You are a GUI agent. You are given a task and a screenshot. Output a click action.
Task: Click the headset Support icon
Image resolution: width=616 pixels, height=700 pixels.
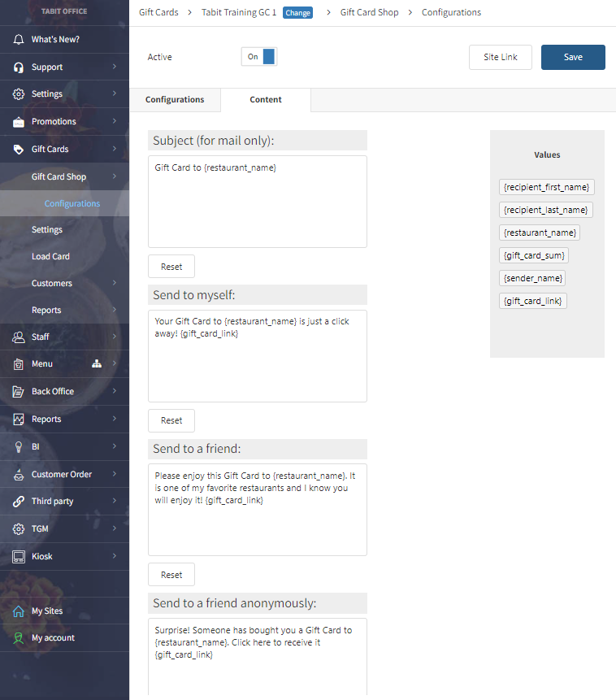point(18,67)
